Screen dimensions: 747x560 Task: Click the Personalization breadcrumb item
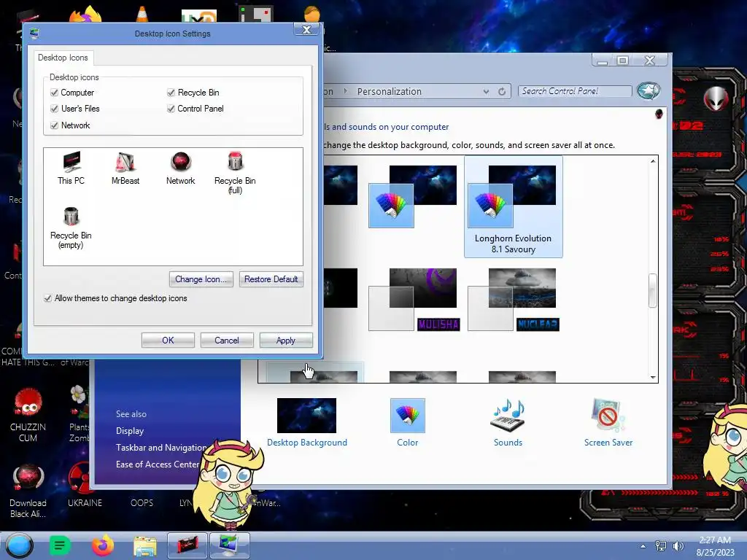(390, 91)
